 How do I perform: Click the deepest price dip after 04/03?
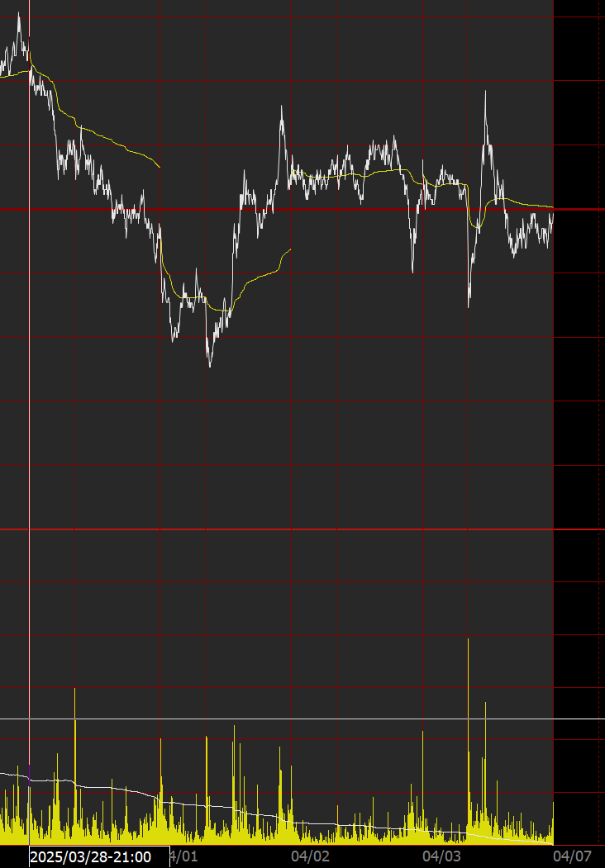[469, 306]
